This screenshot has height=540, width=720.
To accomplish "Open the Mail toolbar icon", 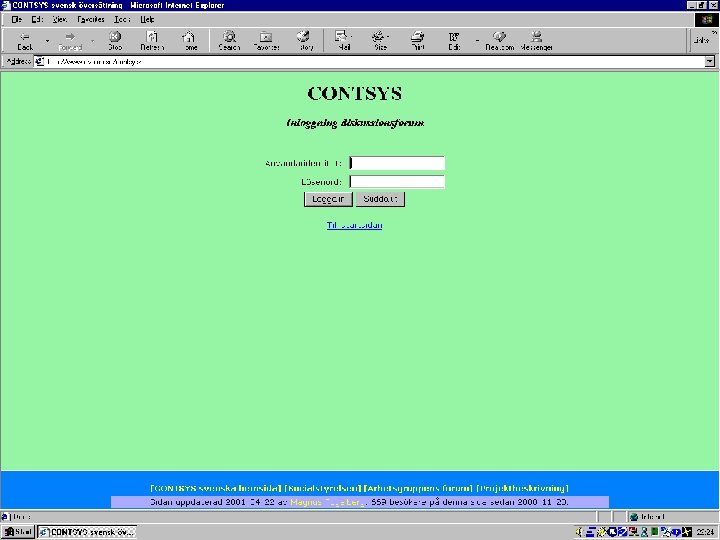I will click(341, 36).
